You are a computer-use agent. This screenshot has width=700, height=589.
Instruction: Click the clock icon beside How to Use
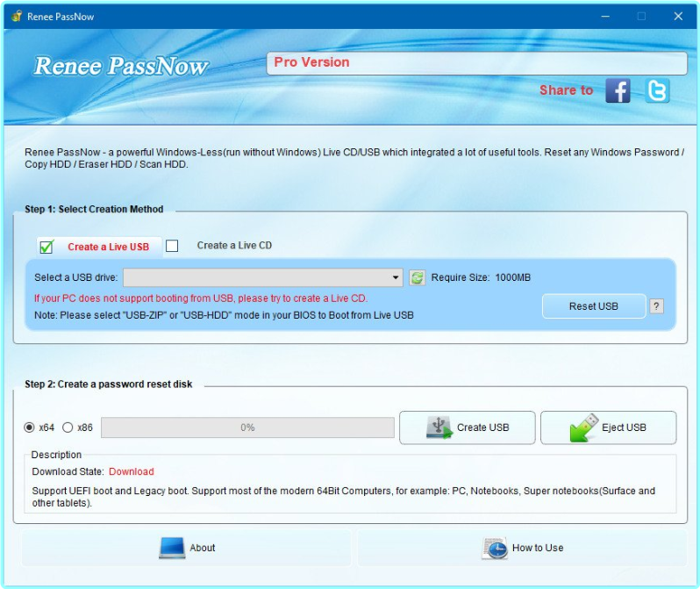click(x=495, y=548)
